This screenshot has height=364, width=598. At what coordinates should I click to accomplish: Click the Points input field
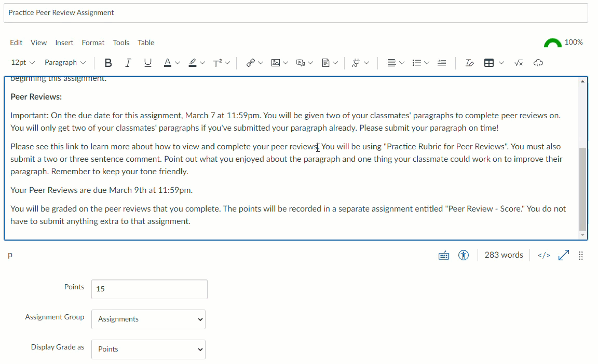(149, 289)
